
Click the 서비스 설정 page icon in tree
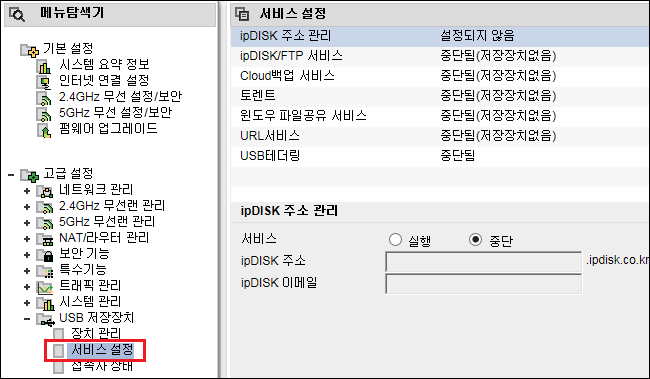(x=58, y=350)
